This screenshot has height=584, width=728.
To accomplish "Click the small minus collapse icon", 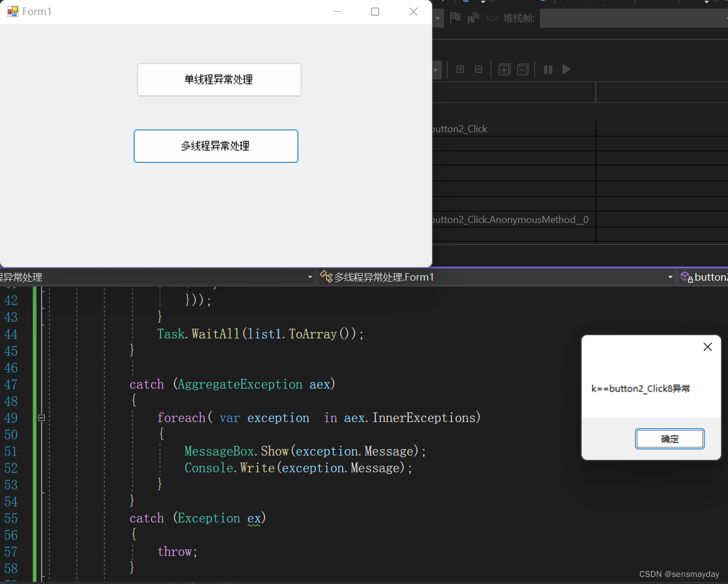I will (x=478, y=69).
